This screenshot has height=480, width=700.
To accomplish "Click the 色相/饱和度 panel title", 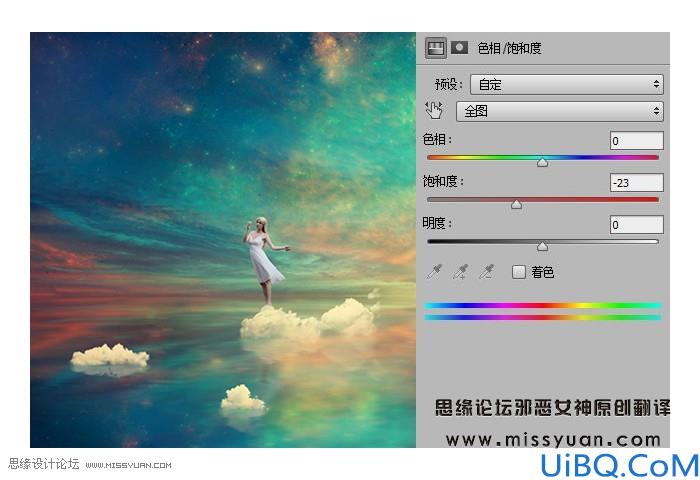I will [509, 48].
